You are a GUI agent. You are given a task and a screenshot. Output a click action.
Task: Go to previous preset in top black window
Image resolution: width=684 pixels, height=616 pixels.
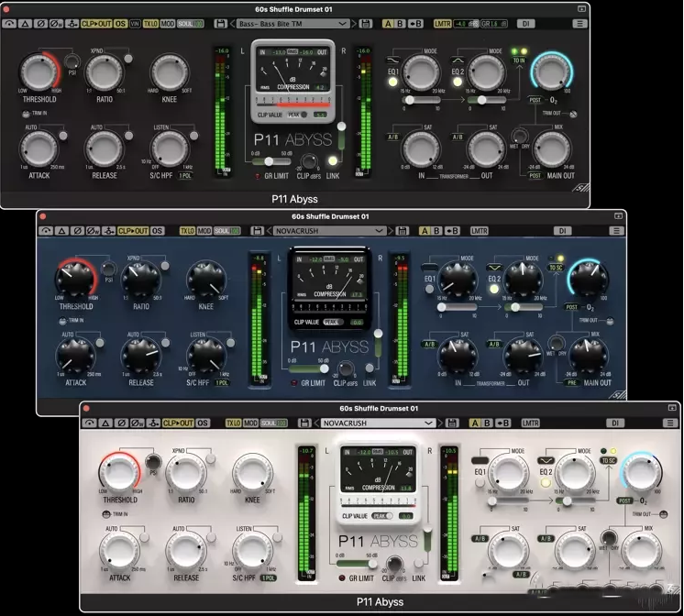(232, 24)
